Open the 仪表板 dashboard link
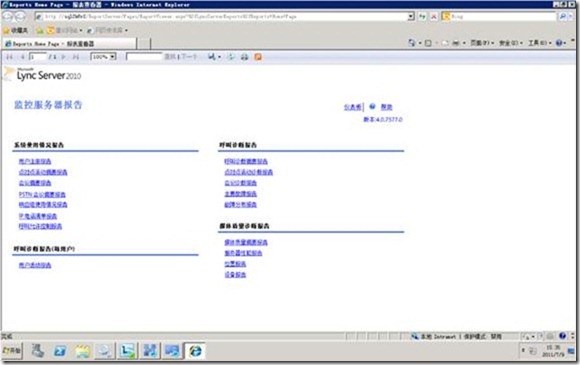The width and height of the screenshot is (580, 365). pyautogui.click(x=353, y=107)
